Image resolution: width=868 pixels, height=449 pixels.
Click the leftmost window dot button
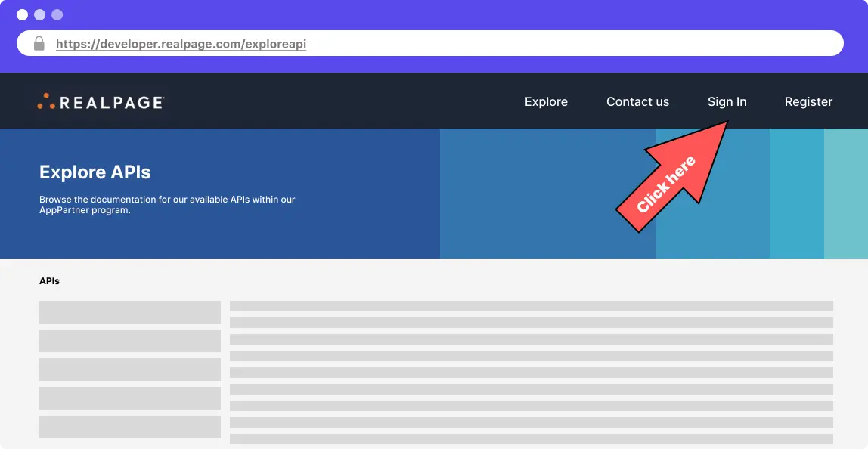pos(22,15)
